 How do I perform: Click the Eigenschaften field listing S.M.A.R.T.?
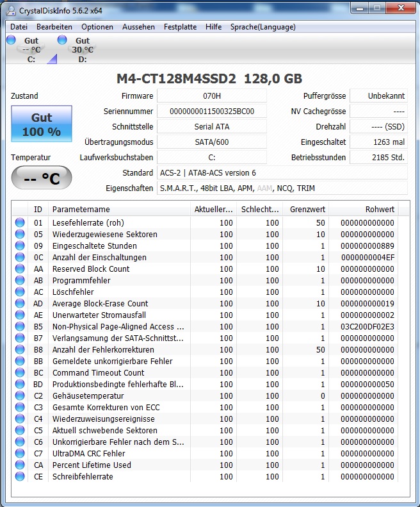tap(282, 188)
